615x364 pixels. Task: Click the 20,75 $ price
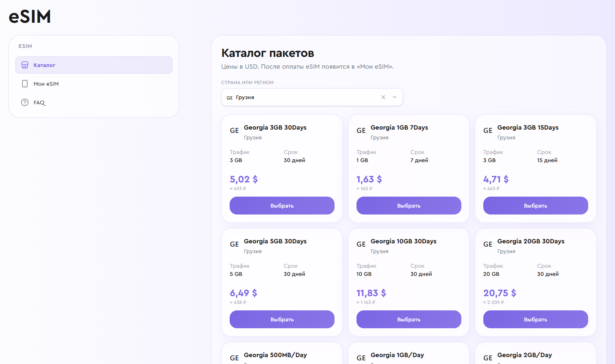pyautogui.click(x=500, y=293)
